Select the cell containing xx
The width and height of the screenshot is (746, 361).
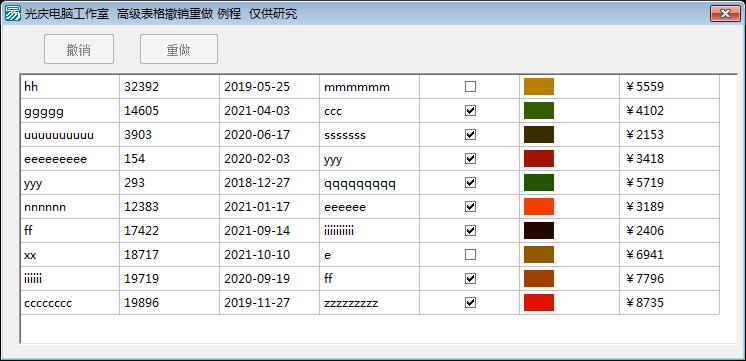pos(70,254)
